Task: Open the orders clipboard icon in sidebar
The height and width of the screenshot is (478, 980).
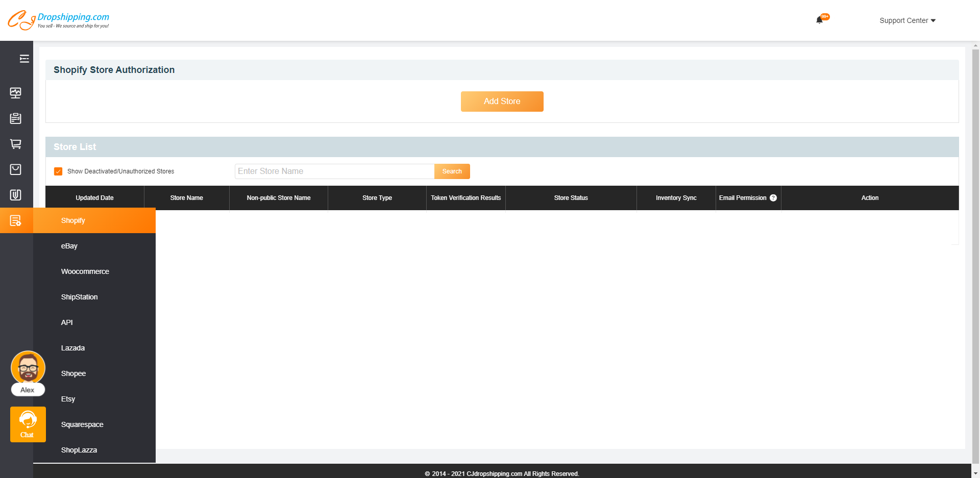Action: tap(16, 118)
